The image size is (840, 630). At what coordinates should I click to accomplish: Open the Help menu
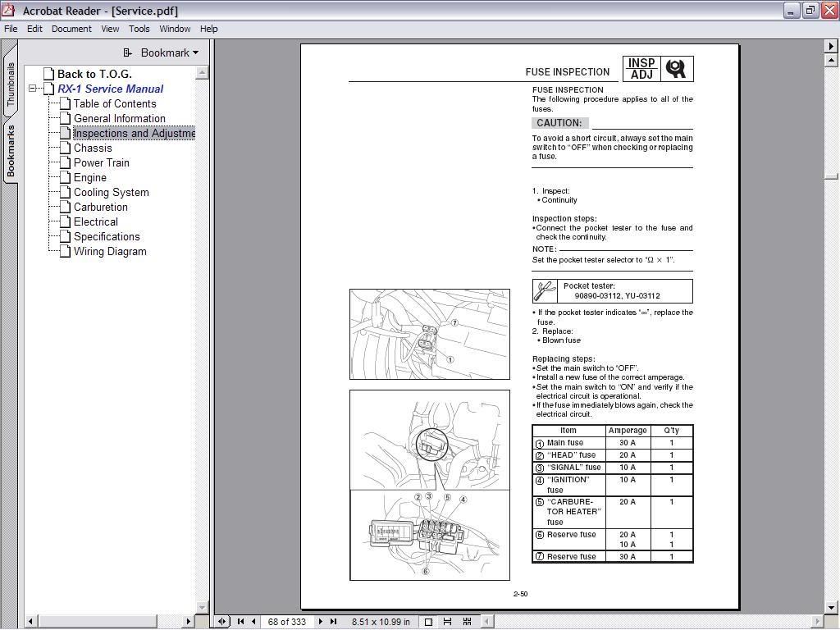(x=209, y=29)
